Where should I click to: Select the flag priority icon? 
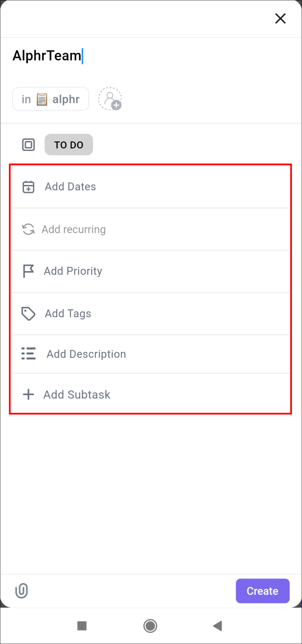coord(28,271)
